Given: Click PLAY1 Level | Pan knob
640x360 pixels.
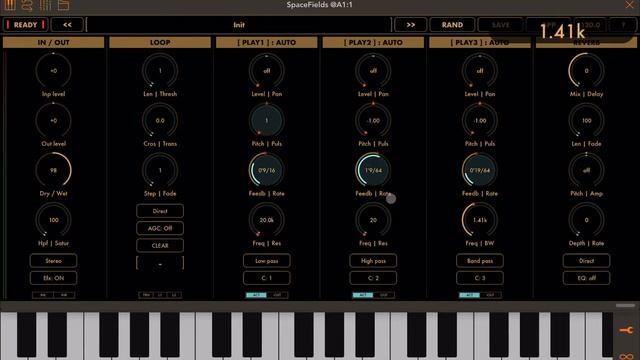Looking at the screenshot, I should (267, 71).
